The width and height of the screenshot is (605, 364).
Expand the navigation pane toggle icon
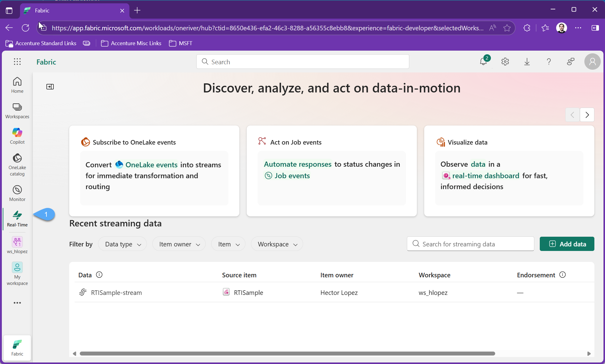[x=50, y=87]
